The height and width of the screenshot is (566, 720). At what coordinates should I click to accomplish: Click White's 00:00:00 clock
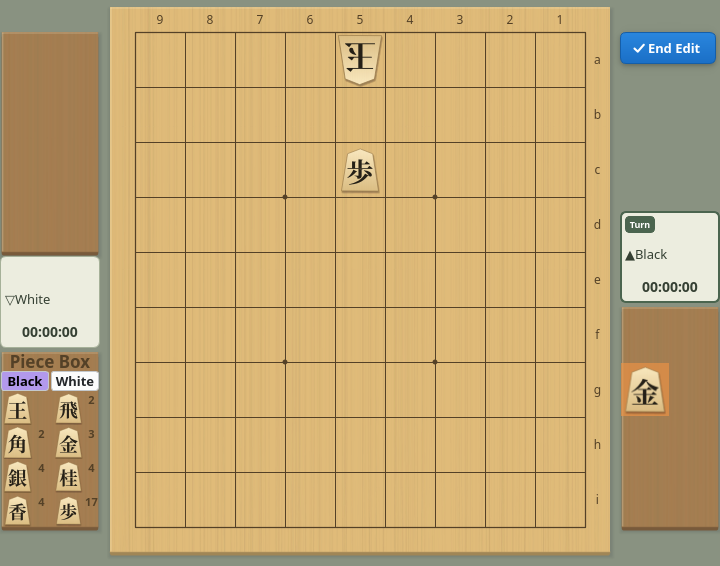(50, 332)
